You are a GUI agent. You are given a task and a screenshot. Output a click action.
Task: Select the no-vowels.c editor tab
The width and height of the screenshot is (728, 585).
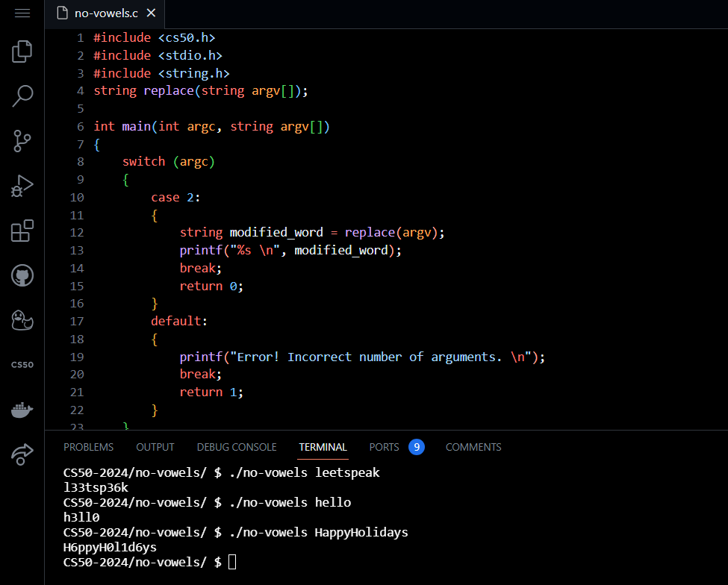pyautogui.click(x=105, y=13)
